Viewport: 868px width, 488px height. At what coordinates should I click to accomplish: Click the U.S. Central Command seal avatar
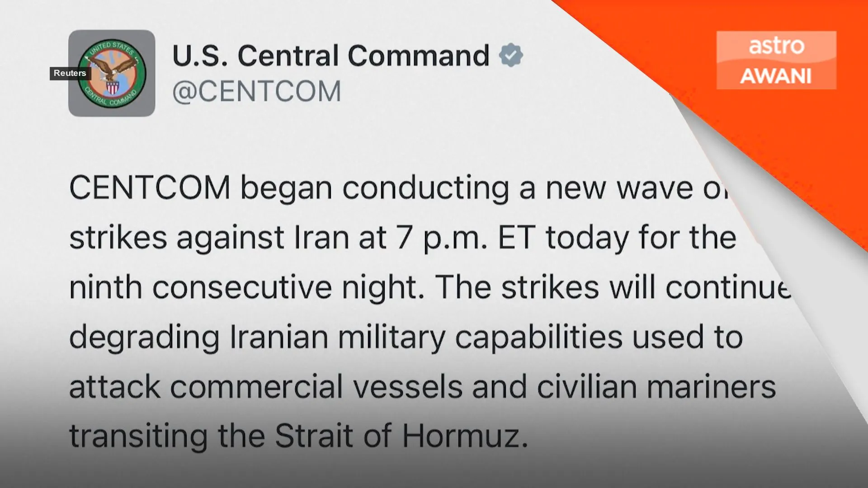[x=112, y=73]
